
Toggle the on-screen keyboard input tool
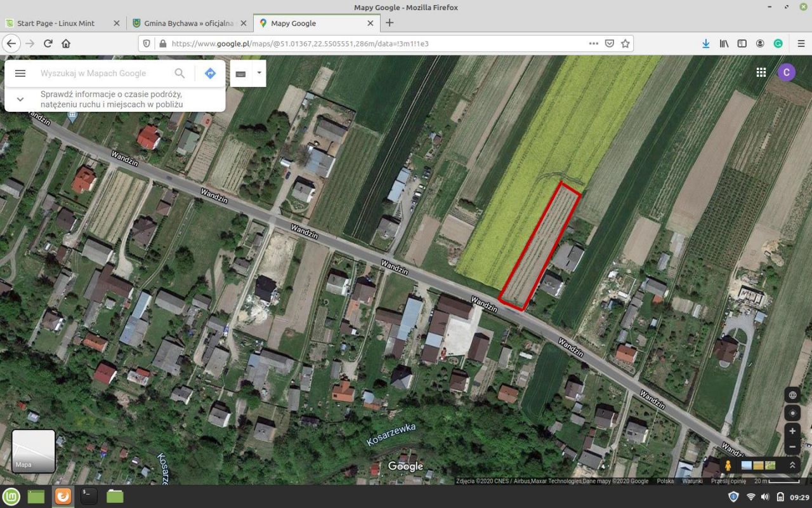240,74
